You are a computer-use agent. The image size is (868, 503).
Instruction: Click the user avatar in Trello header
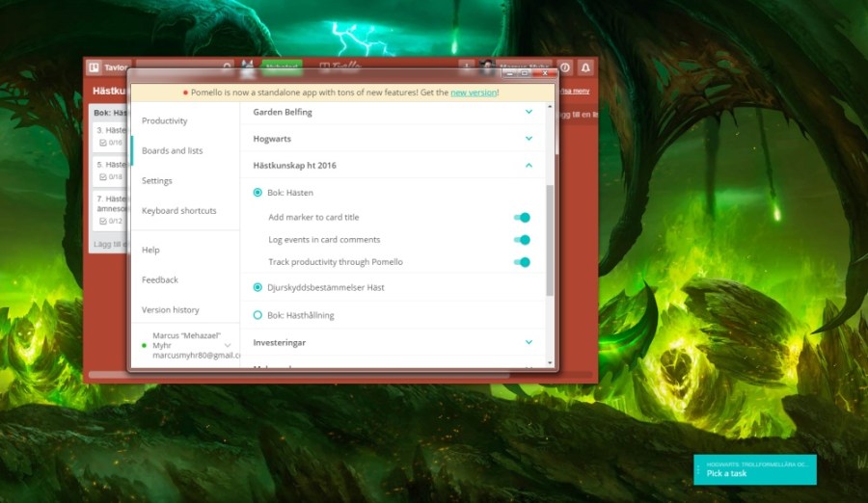click(487, 67)
